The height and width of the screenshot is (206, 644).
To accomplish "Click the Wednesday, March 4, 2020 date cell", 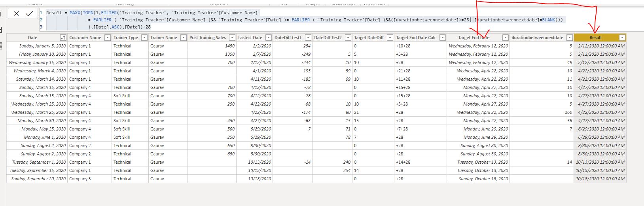I will pyautogui.click(x=37, y=71).
